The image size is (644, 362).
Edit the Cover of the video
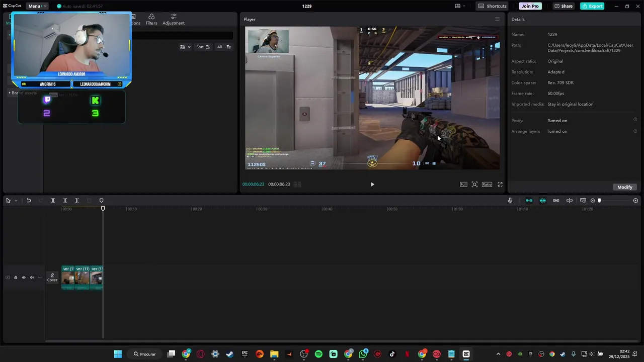coord(52,278)
